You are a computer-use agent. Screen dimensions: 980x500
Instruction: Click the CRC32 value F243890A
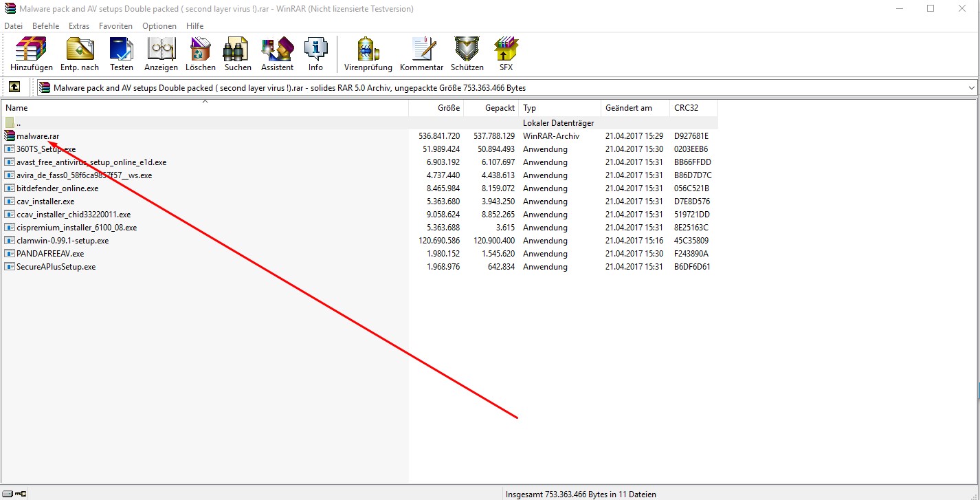[x=691, y=254]
